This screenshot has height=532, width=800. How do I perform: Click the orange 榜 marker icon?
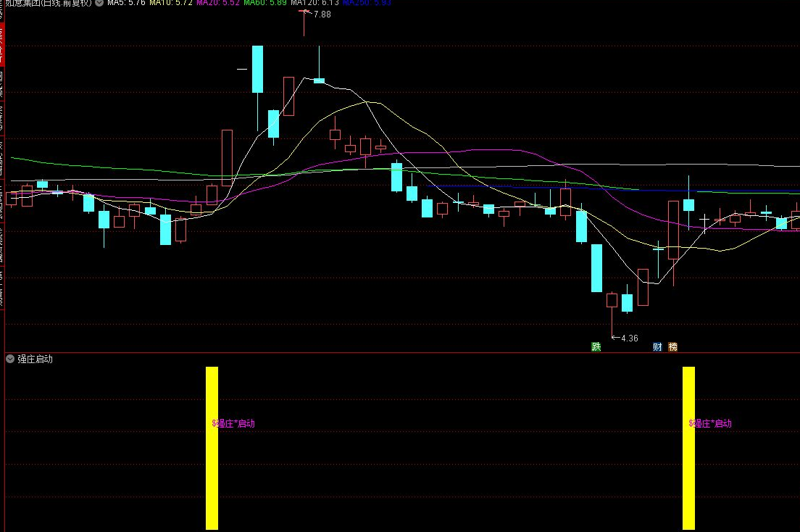[x=673, y=346]
